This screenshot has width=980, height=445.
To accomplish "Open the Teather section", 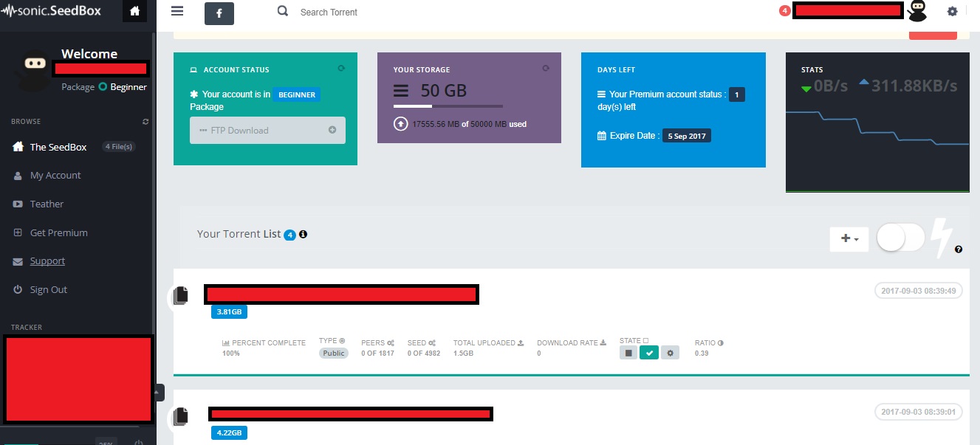I will [x=47, y=204].
